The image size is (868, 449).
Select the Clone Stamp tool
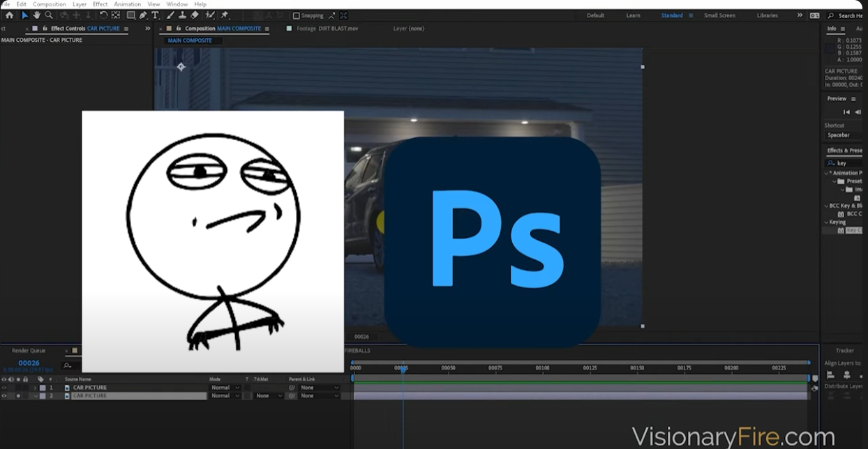point(183,15)
